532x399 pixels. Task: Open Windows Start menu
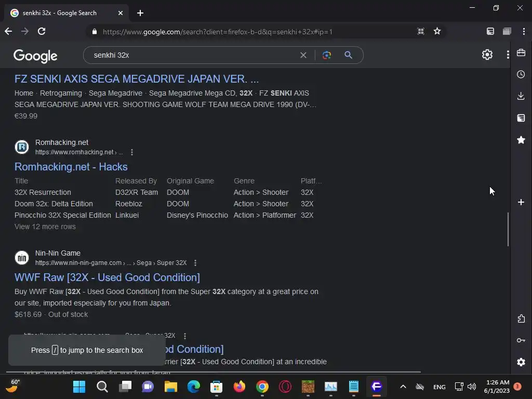click(79, 387)
